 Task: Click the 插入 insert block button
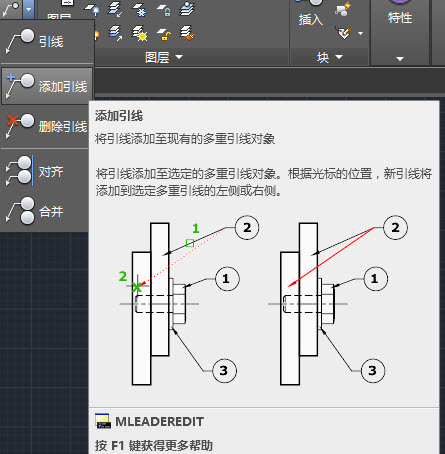[x=311, y=15]
